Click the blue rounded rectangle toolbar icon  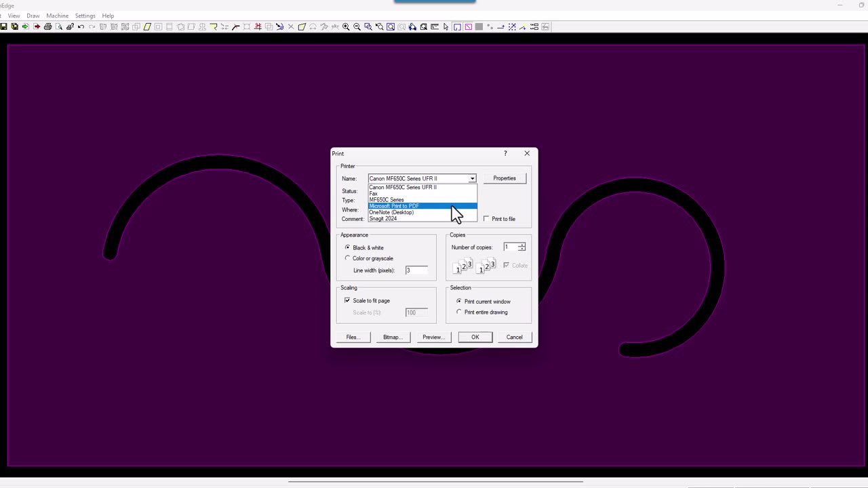point(457,26)
